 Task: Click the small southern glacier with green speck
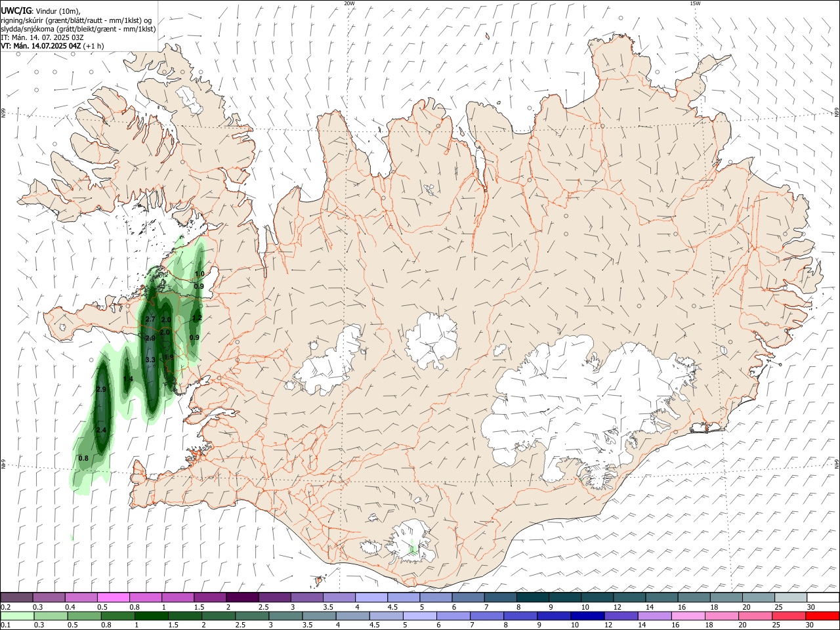click(x=412, y=542)
